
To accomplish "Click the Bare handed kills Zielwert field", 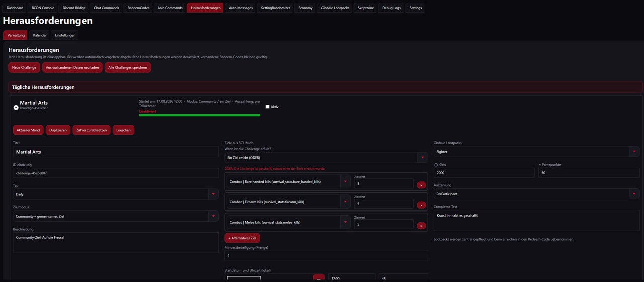I will [383, 183].
